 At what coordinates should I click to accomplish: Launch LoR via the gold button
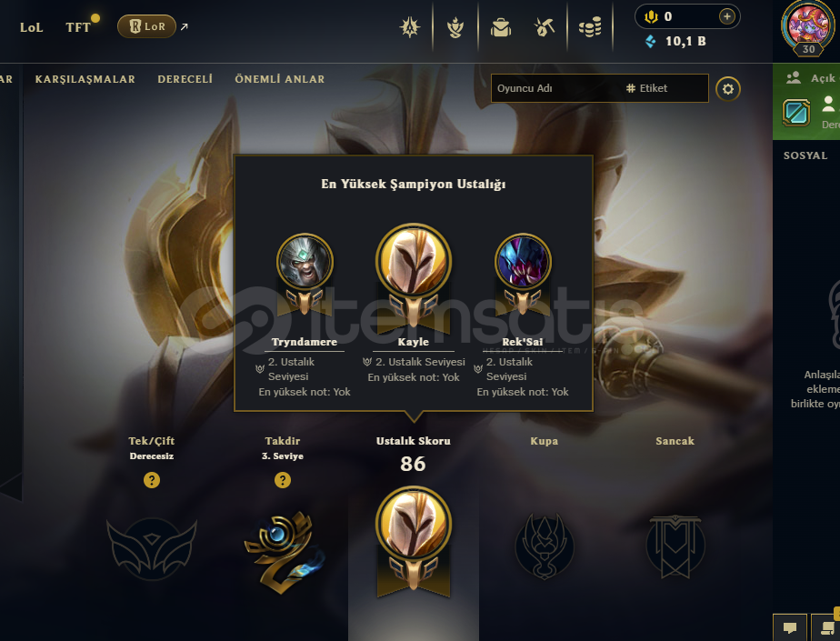(146, 26)
